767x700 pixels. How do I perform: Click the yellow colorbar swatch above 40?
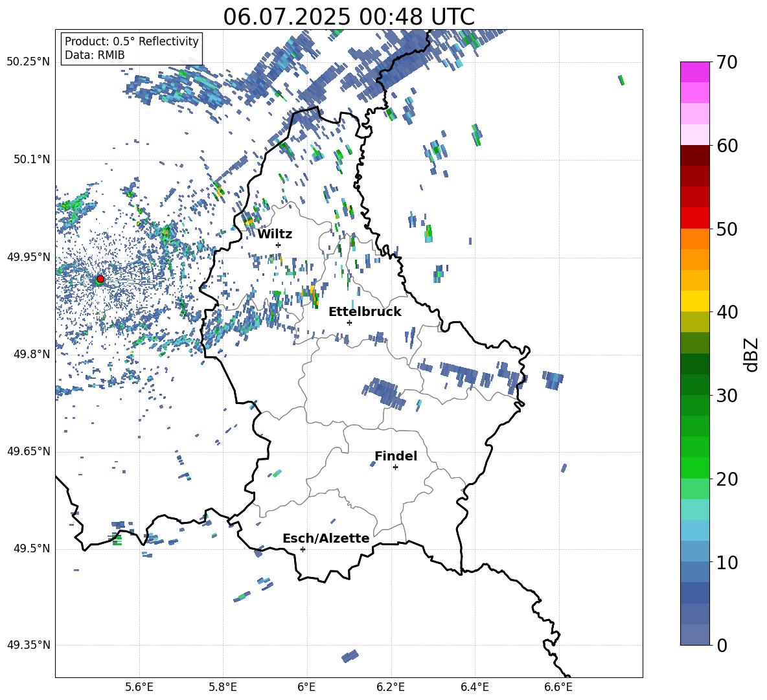pos(694,301)
